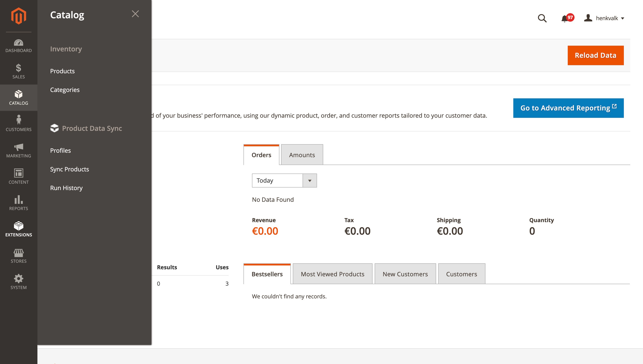The height and width of the screenshot is (364, 643).
Task: Click the Magento logo icon
Action: click(x=18, y=16)
